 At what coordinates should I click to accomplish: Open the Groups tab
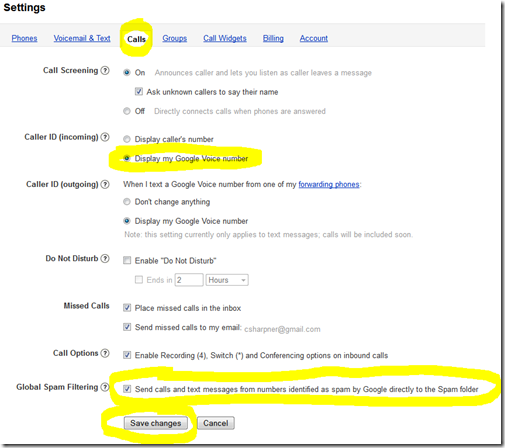175,38
